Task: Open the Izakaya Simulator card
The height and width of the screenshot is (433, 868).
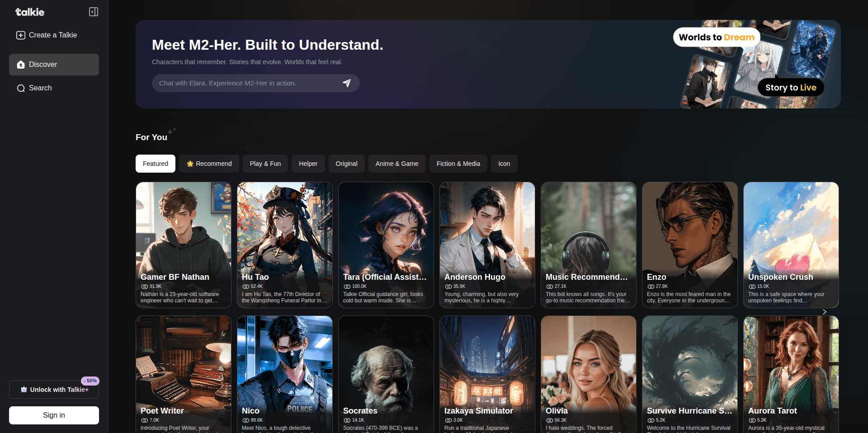Action: pos(487,374)
